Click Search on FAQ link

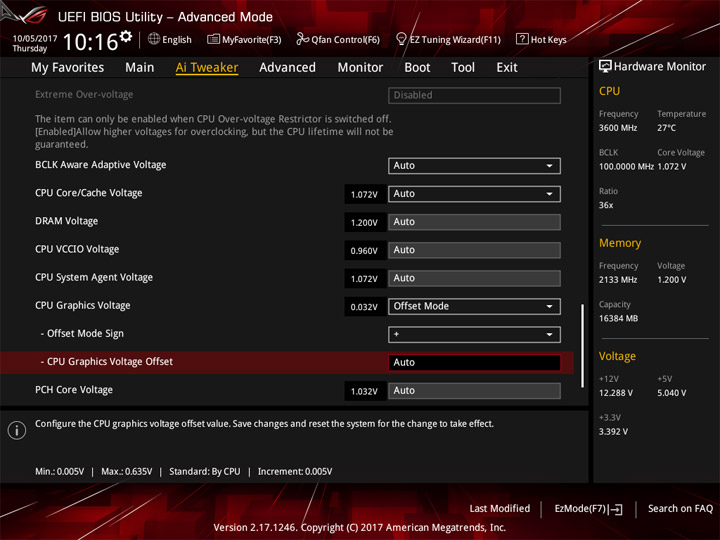coord(681,508)
